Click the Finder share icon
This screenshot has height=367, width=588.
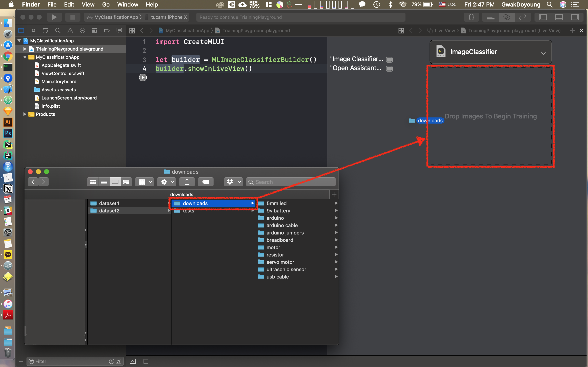pos(187,182)
